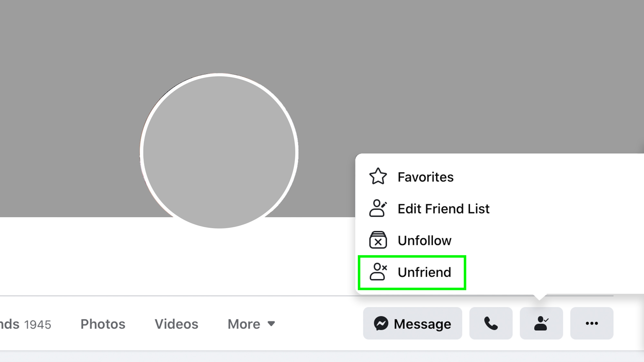644x362 pixels.
Task: Expand the More tab navigation option
Action: pyautogui.click(x=251, y=323)
